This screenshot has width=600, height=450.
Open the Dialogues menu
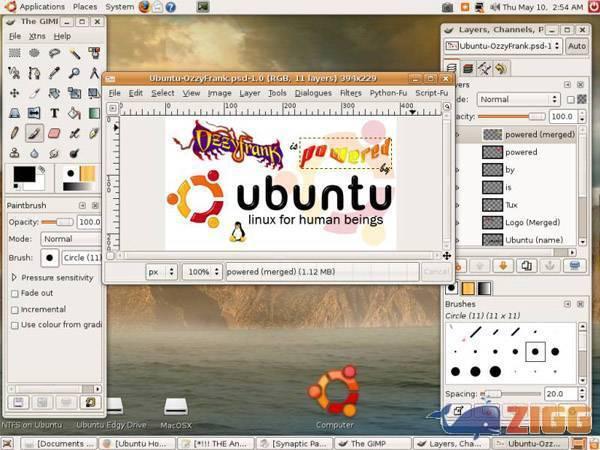coord(313,93)
